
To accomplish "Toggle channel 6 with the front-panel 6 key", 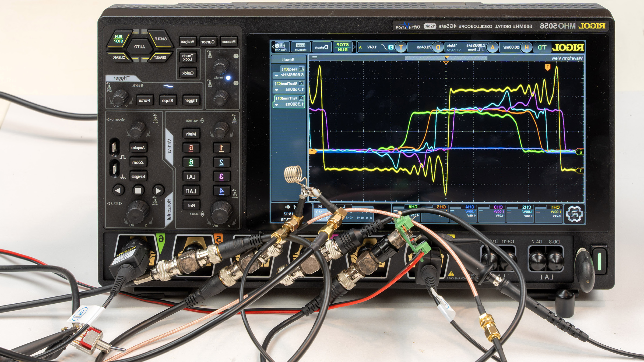I will (191, 162).
